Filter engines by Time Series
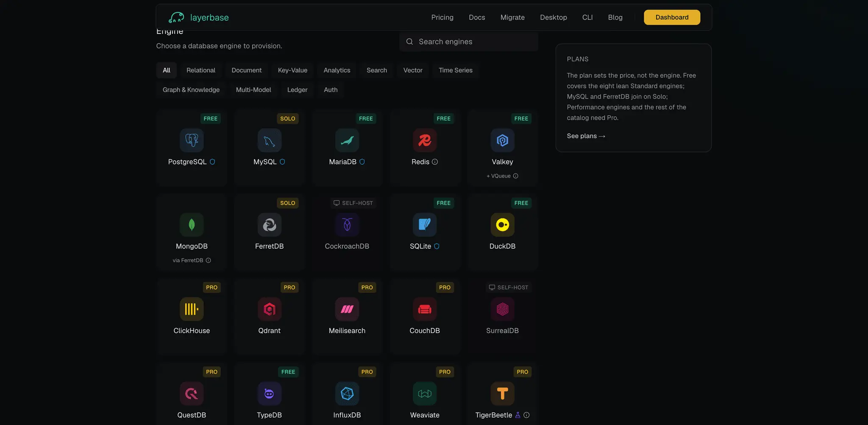The width and height of the screenshot is (868, 425). pos(456,70)
